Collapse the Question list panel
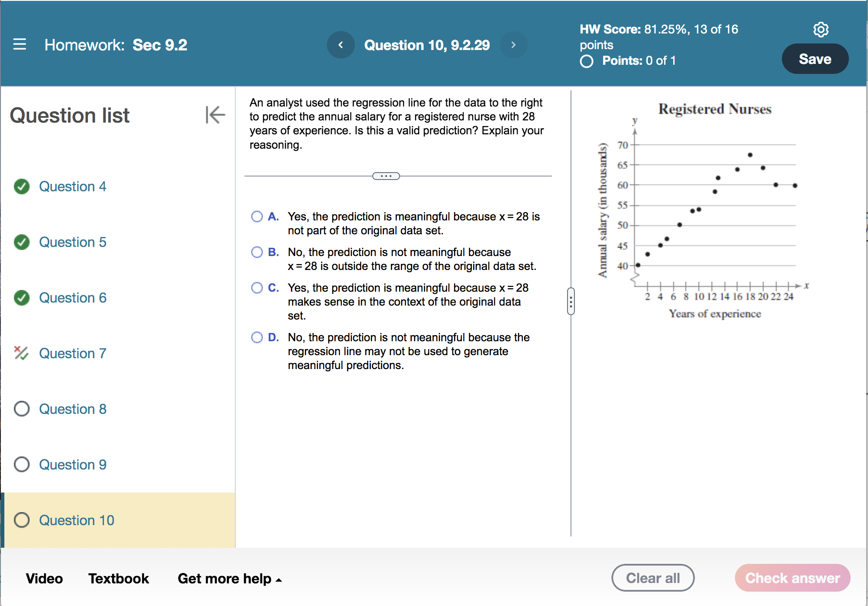 coord(215,115)
